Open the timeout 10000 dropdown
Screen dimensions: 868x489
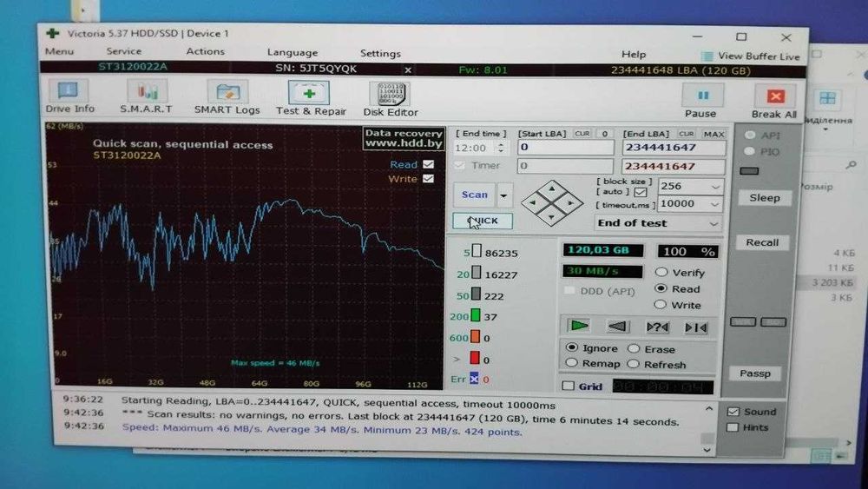(714, 204)
